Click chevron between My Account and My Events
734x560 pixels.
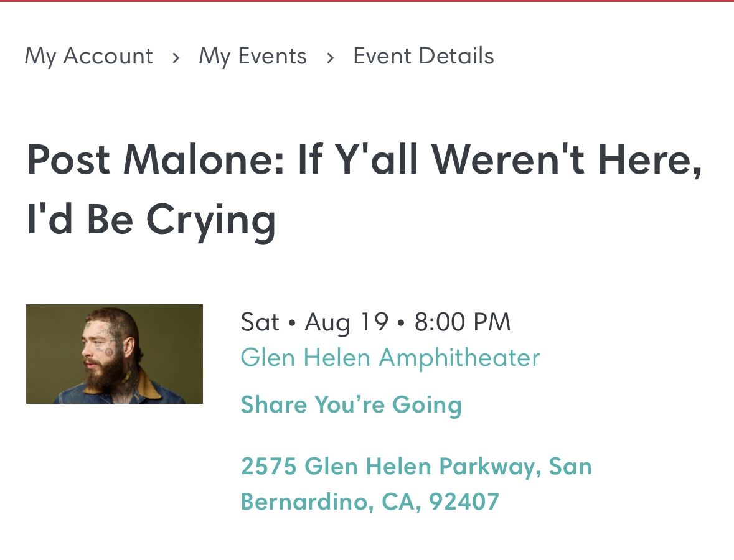tap(176, 58)
